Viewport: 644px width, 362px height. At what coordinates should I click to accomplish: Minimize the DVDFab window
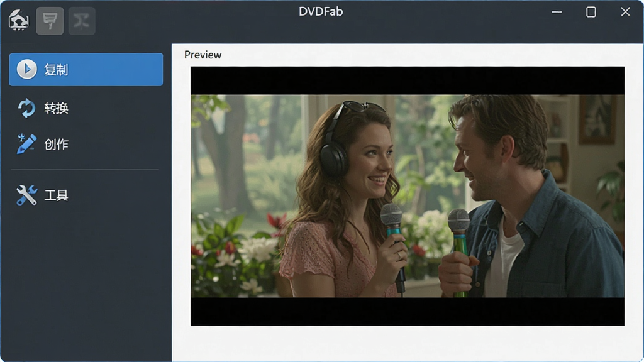pyautogui.click(x=557, y=12)
